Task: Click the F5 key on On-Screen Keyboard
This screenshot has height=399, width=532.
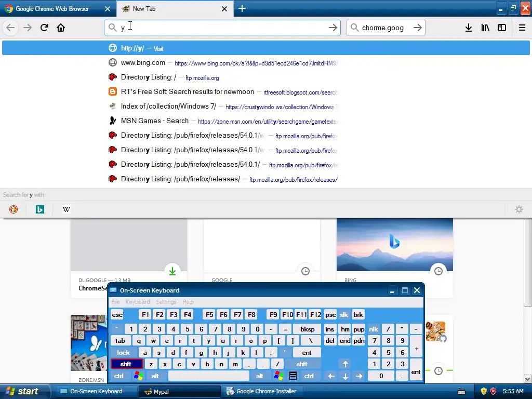Action: pos(209,314)
